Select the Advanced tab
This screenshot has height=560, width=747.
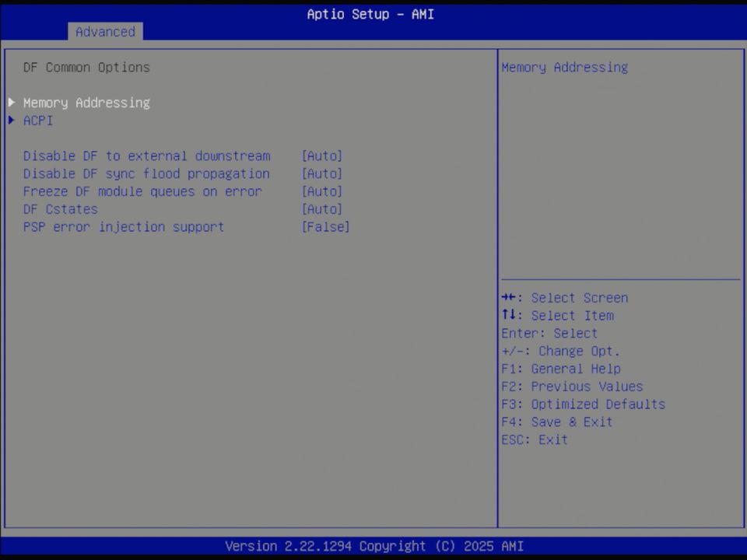(105, 32)
